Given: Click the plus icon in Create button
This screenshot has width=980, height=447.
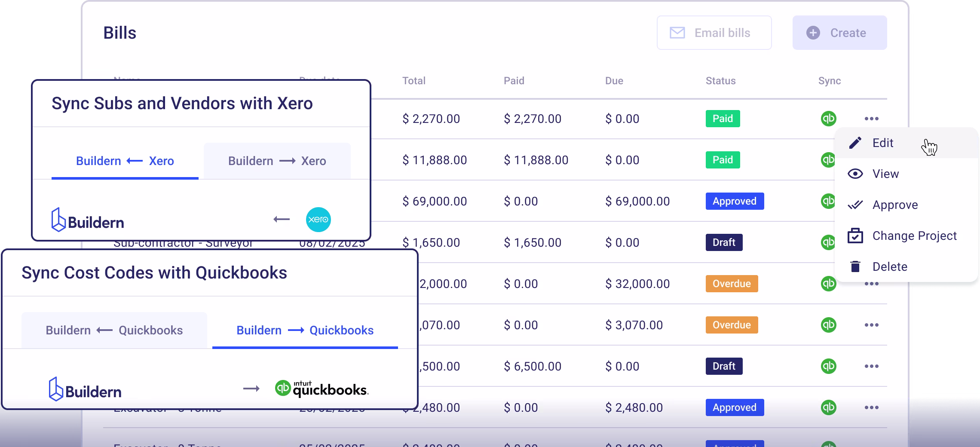Looking at the screenshot, I should point(813,33).
